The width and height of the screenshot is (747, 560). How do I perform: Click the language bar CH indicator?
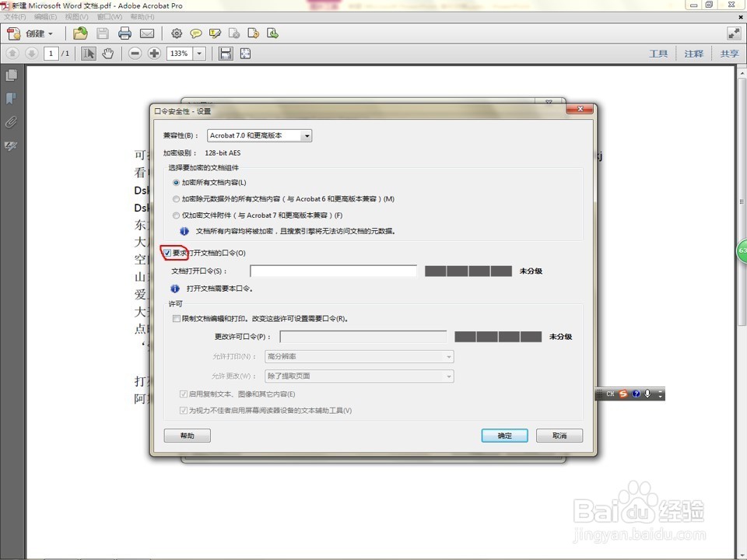(x=610, y=394)
